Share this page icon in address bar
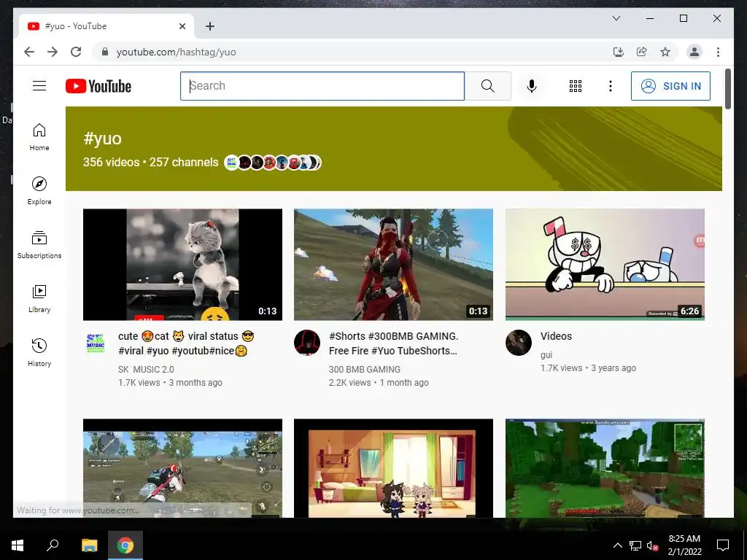This screenshot has width=747, height=560. 642,52
